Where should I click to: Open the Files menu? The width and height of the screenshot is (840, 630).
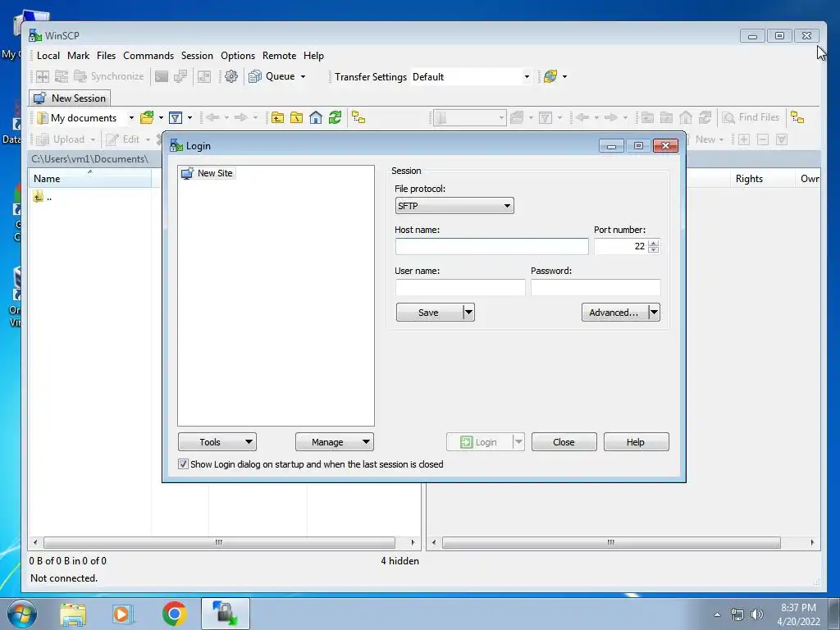click(106, 56)
